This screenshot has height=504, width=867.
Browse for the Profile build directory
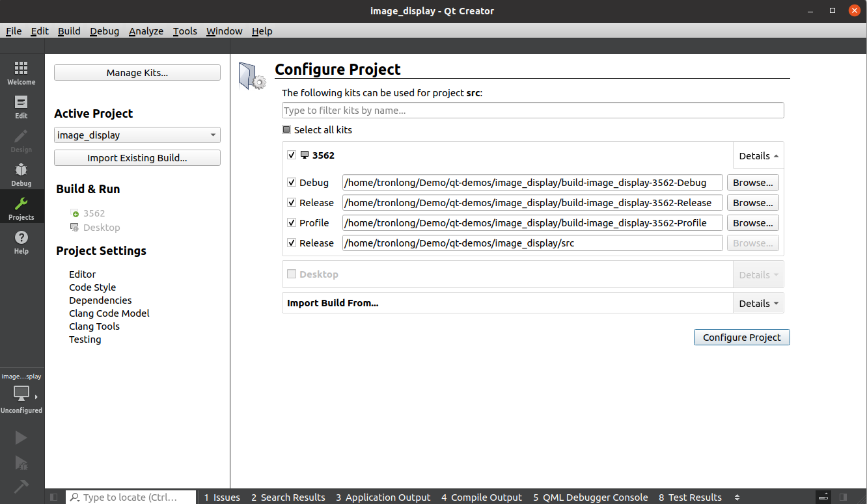click(x=753, y=223)
